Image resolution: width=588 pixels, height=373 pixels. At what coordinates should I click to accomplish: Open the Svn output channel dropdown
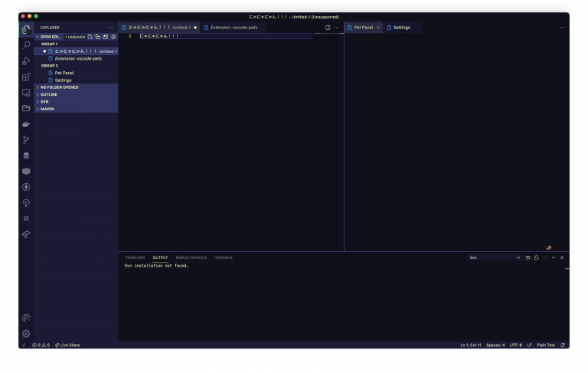495,257
